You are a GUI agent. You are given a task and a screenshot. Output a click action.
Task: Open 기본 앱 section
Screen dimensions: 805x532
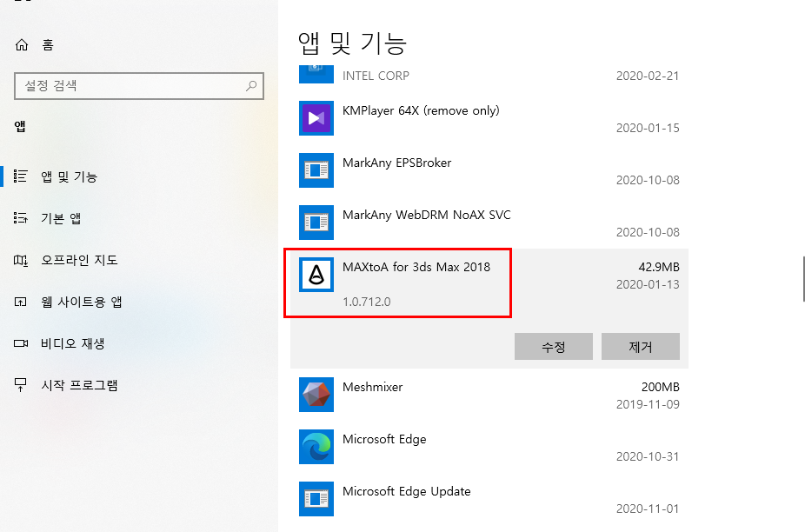[61, 218]
